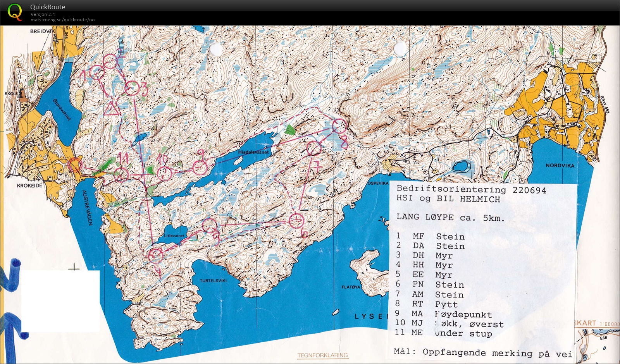Click control circle 6 on the course
This screenshot has height=364, width=620.
(x=297, y=220)
